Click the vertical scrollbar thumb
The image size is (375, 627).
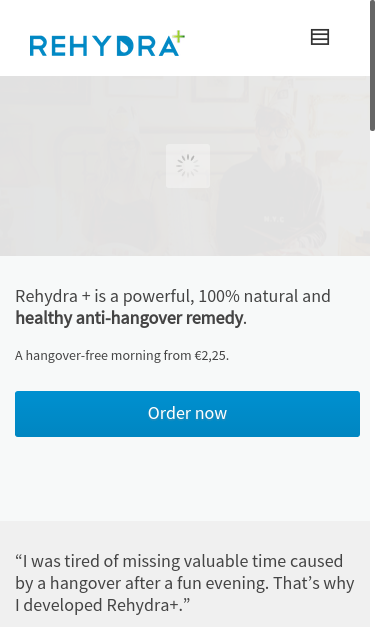click(372, 66)
